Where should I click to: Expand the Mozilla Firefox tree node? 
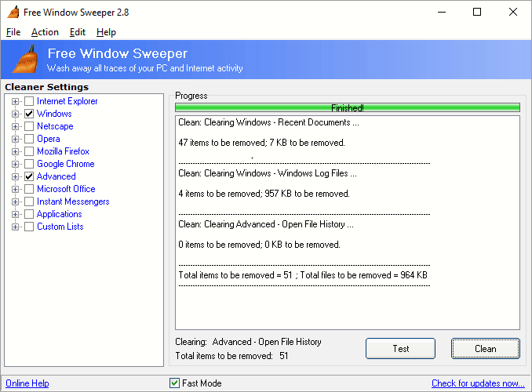point(15,151)
